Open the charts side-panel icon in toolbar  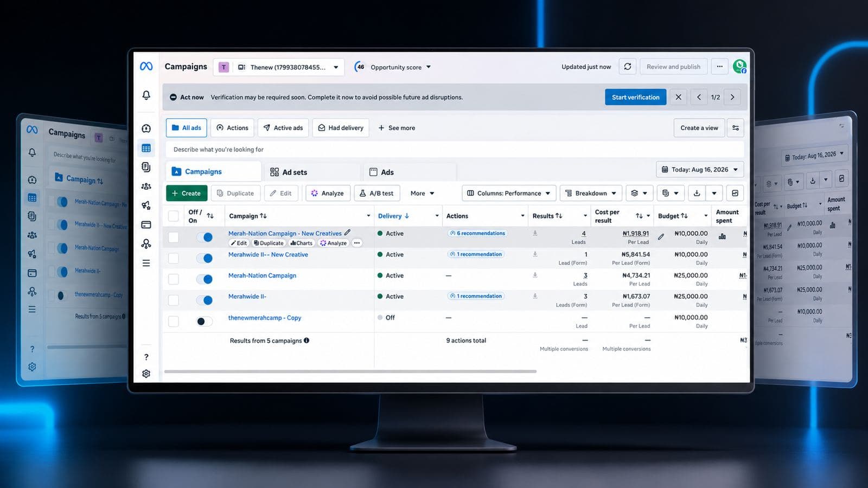735,193
